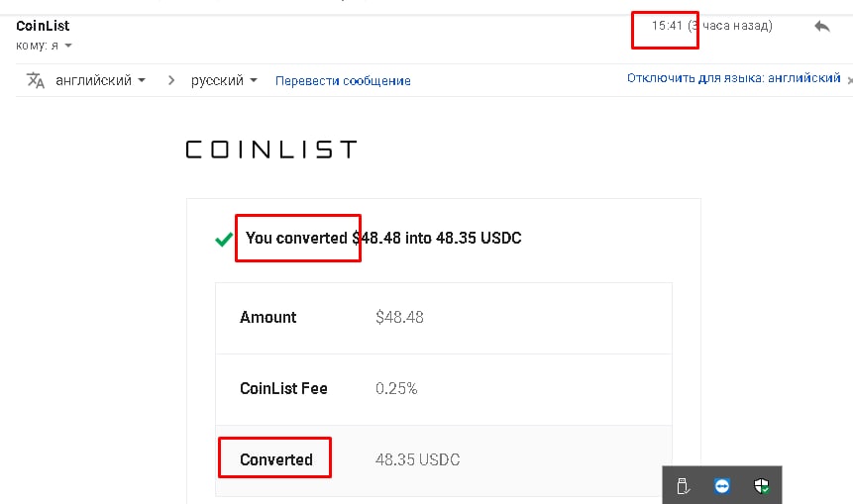Click the USB safely remove hardware icon
The image size is (853, 504).
coord(683,485)
